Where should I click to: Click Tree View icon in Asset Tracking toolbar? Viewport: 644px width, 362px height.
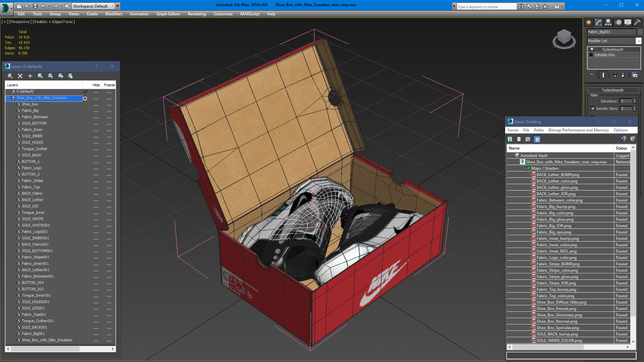[x=528, y=139]
